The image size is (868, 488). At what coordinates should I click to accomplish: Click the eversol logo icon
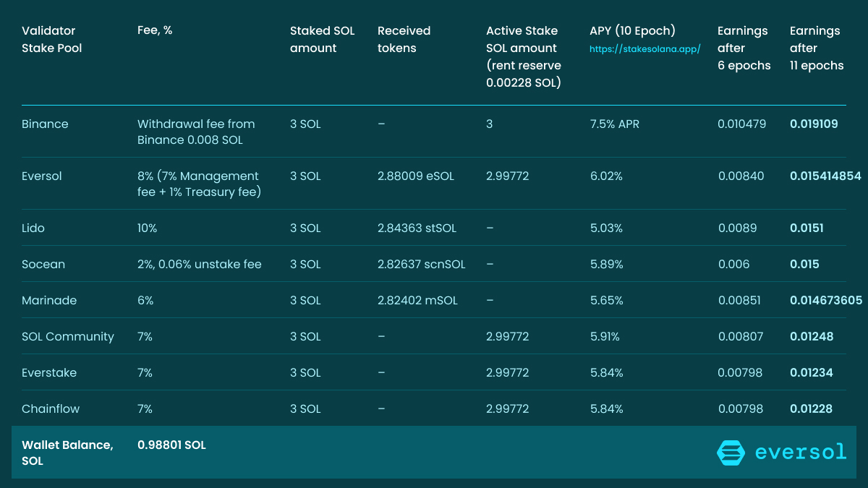(731, 453)
